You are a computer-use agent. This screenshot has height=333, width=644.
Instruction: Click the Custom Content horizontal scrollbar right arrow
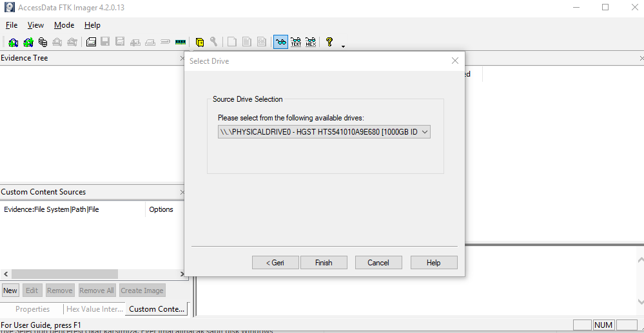[182, 274]
